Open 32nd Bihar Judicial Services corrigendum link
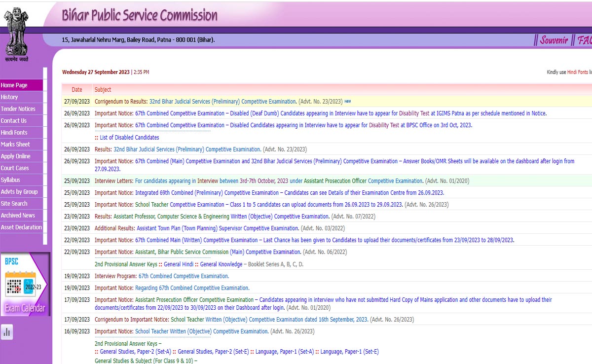The height and width of the screenshot is (364, 592). click(x=222, y=102)
